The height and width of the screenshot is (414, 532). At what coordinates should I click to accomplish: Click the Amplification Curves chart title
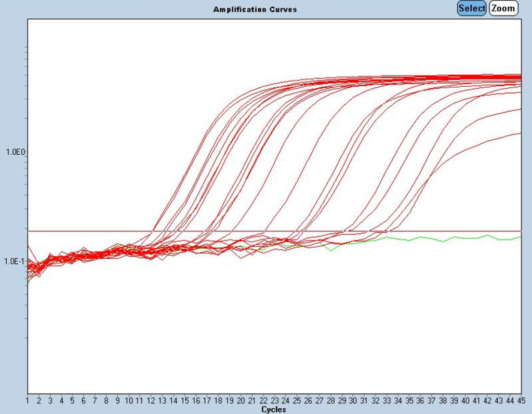coord(255,9)
